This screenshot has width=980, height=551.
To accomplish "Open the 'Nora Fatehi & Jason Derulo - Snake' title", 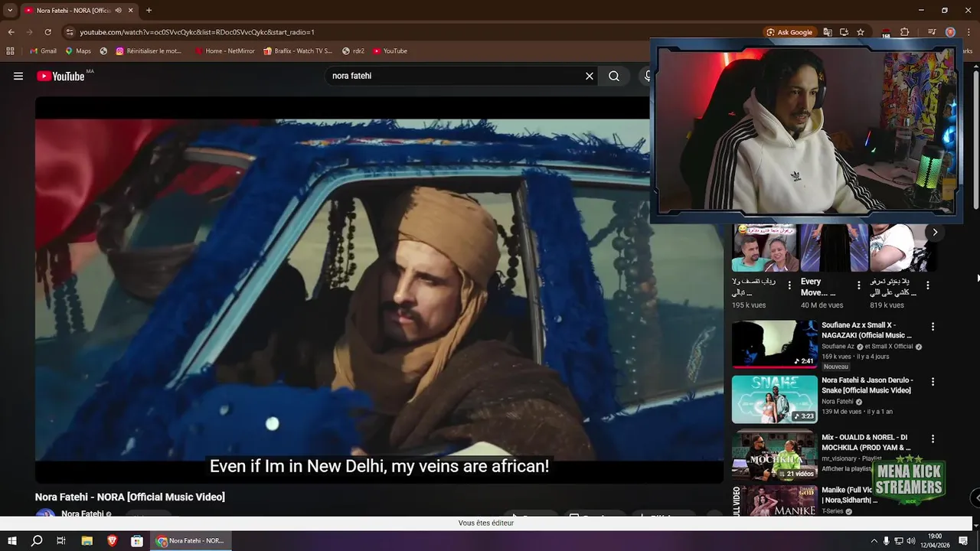I will point(867,385).
